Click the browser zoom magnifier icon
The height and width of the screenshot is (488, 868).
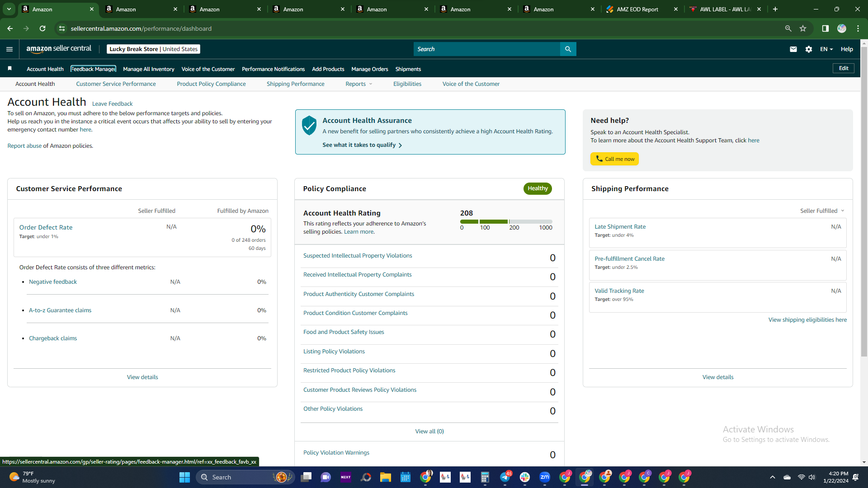pos(788,28)
